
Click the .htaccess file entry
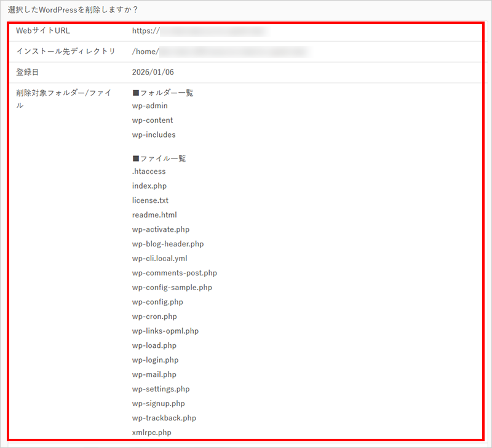[x=148, y=171]
